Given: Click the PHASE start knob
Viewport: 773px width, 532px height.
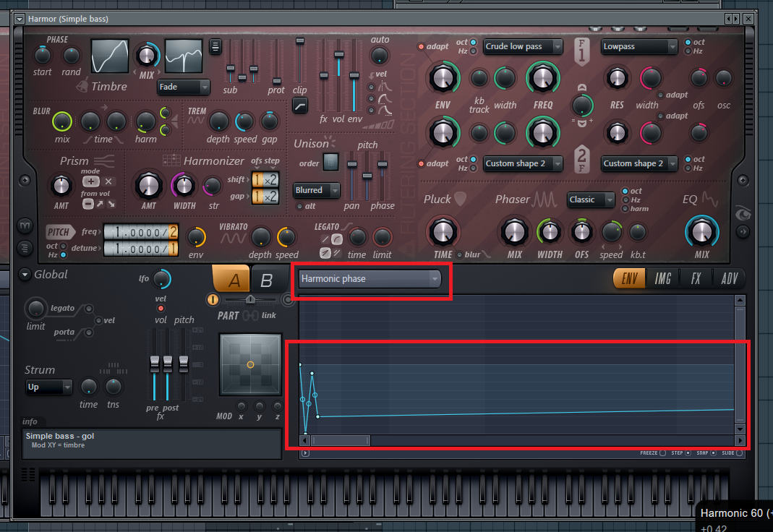Looking at the screenshot, I should 43,56.
